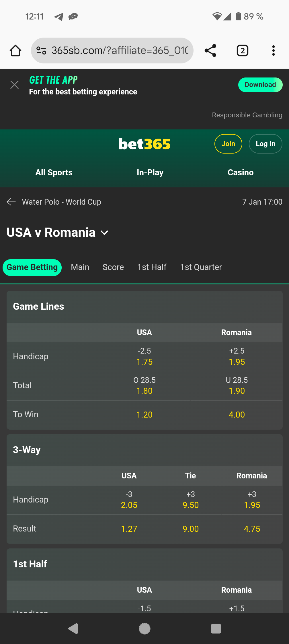This screenshot has width=289, height=644.
Task: Tap the Android recent apps square button
Action: [x=216, y=629]
